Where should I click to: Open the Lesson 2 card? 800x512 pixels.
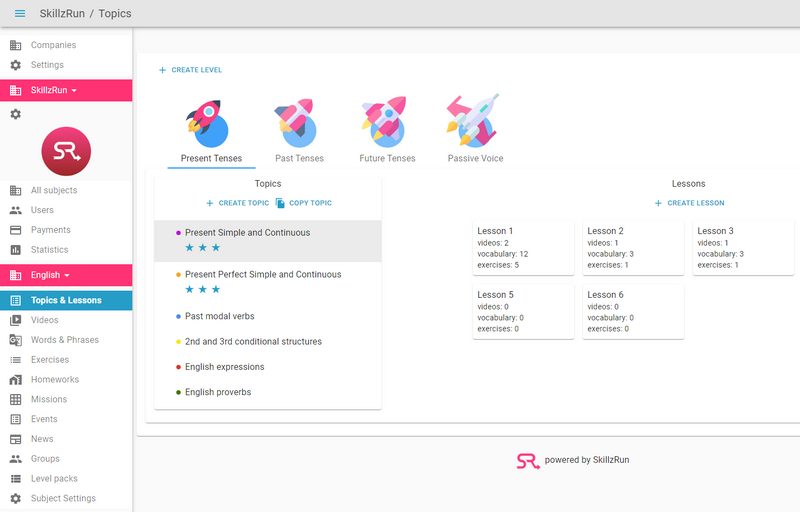pyautogui.click(x=633, y=248)
